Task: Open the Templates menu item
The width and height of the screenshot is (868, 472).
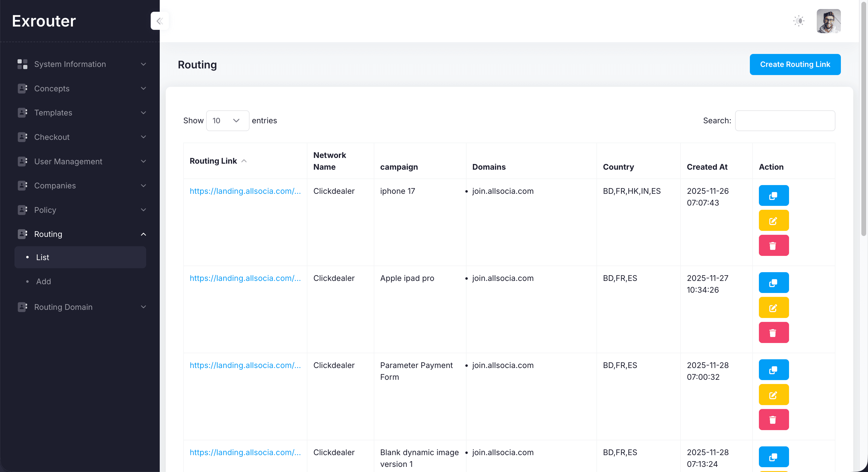Action: tap(80, 112)
